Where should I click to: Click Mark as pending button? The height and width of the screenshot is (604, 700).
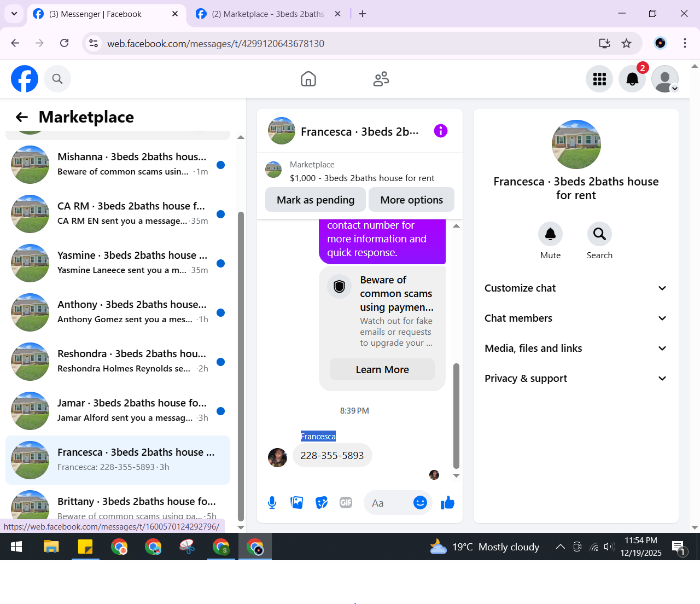316,200
